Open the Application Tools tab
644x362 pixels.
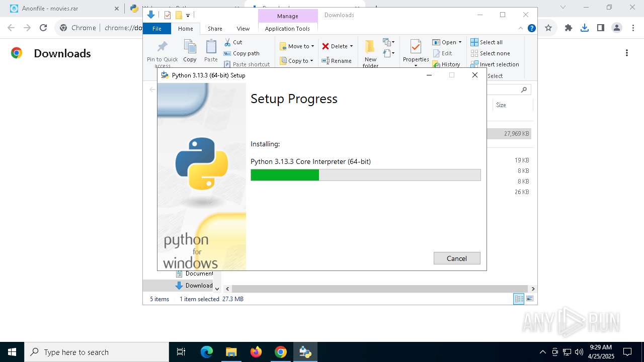287,29
